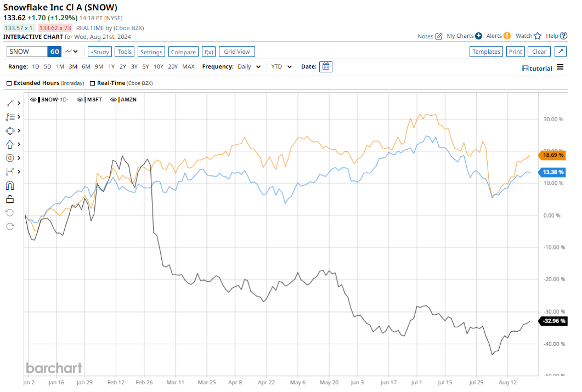Click the black SNOW legend color bar
The height and width of the screenshot is (392, 582).
point(39,100)
